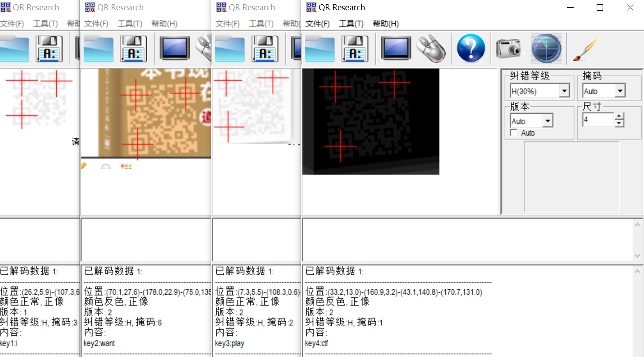This screenshot has height=357, width=644.
Task: Open 文件(F) menu in rightmost window
Action: click(318, 23)
